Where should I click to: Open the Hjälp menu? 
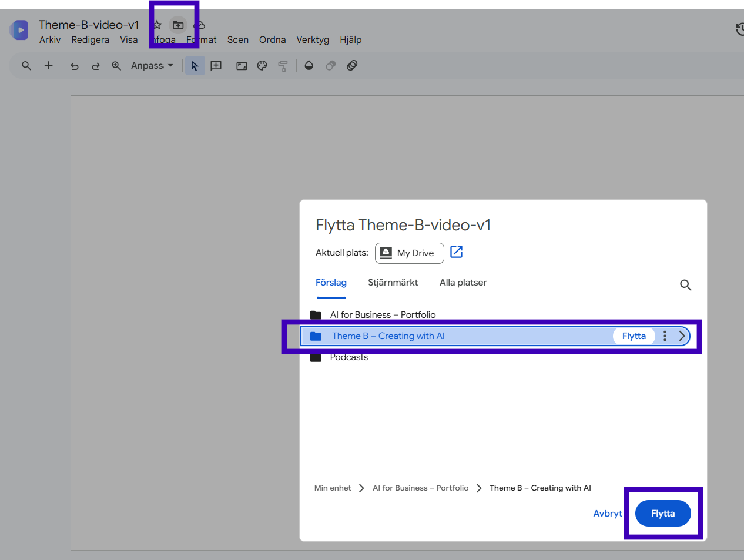(x=351, y=40)
